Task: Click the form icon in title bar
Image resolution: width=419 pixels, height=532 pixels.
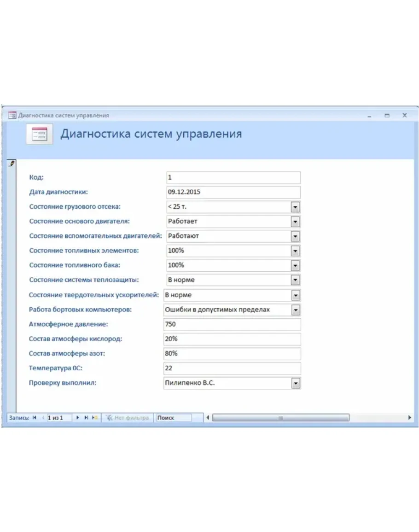Action: click(12, 115)
